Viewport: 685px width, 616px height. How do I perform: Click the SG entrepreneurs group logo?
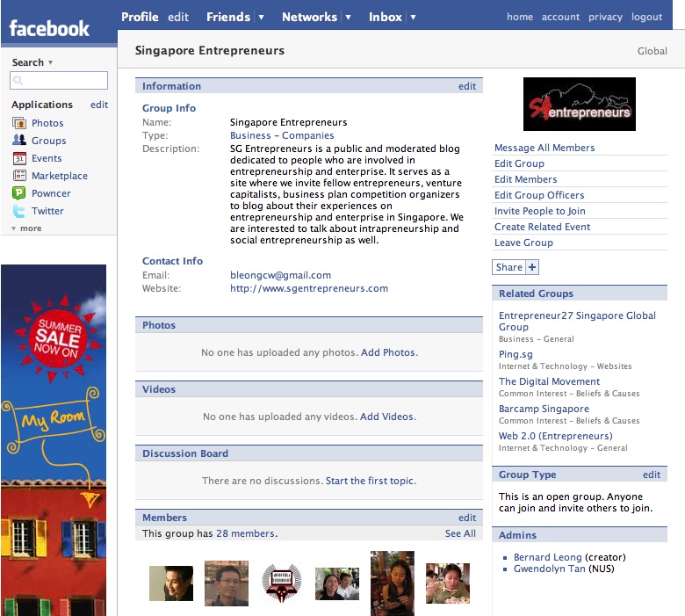pyautogui.click(x=580, y=104)
